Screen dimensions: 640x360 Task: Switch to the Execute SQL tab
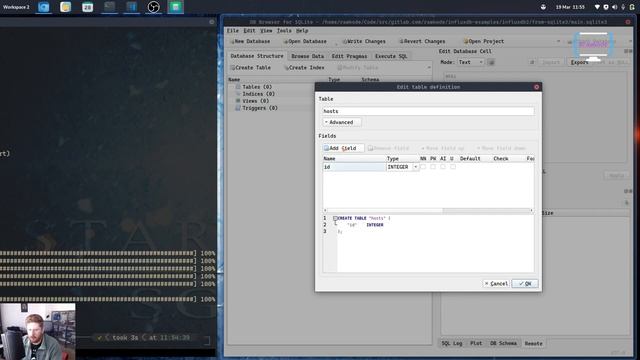391,56
